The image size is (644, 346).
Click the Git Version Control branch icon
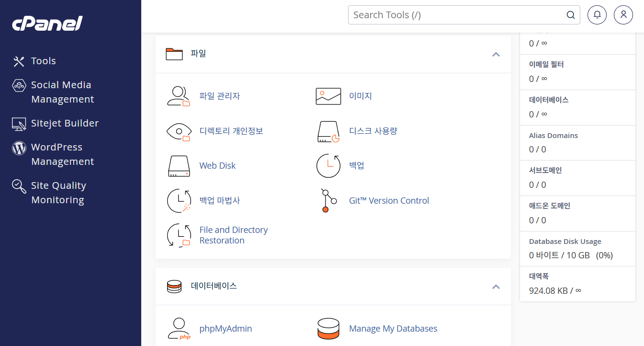tap(328, 201)
